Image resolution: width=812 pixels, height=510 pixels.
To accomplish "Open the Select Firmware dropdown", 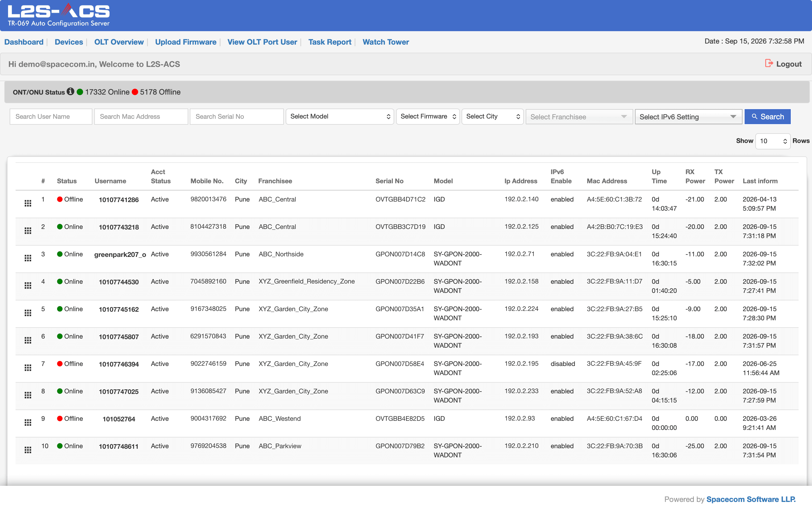I will 428,116.
